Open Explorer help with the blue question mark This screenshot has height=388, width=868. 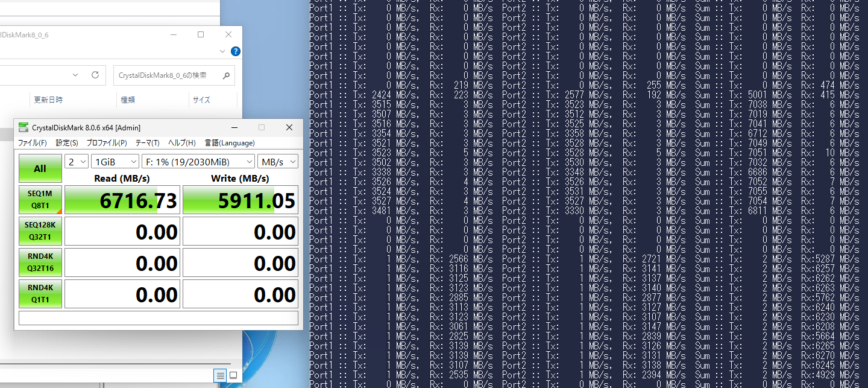236,51
